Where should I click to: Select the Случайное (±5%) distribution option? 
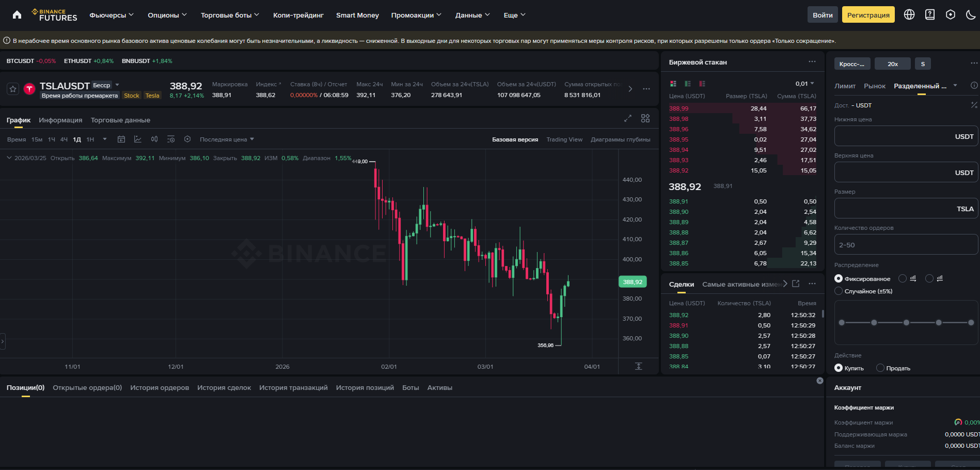coord(839,291)
